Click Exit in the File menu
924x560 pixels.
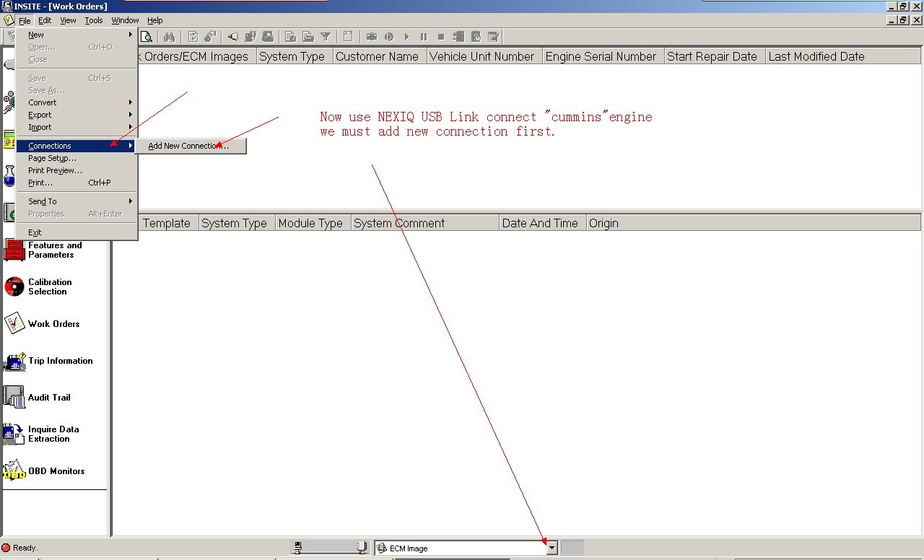coord(35,232)
